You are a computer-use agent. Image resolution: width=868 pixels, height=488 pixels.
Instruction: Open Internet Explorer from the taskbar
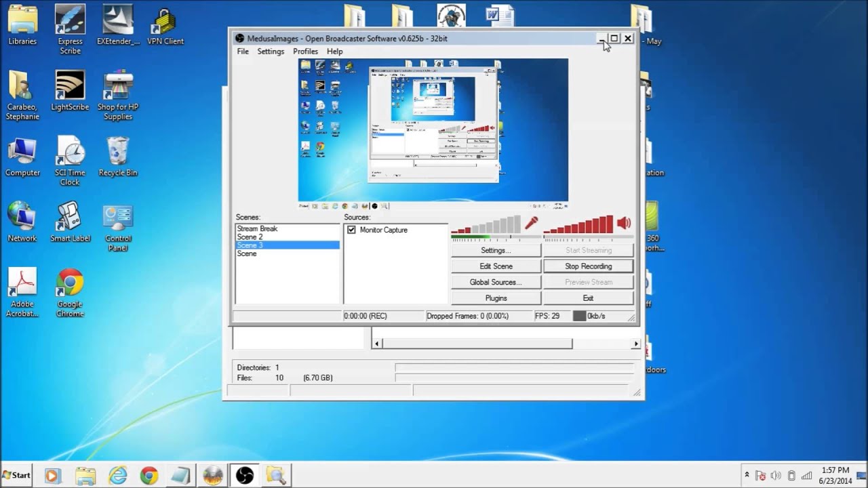[118, 475]
